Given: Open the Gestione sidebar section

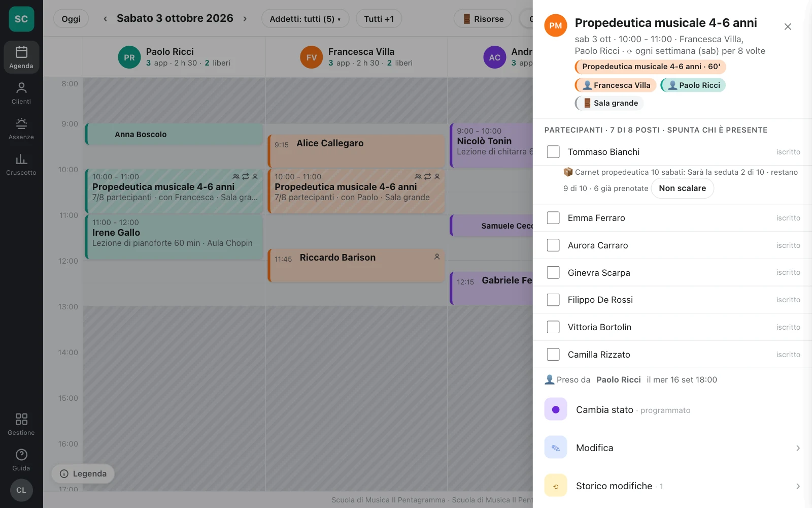Looking at the screenshot, I should click(x=21, y=424).
